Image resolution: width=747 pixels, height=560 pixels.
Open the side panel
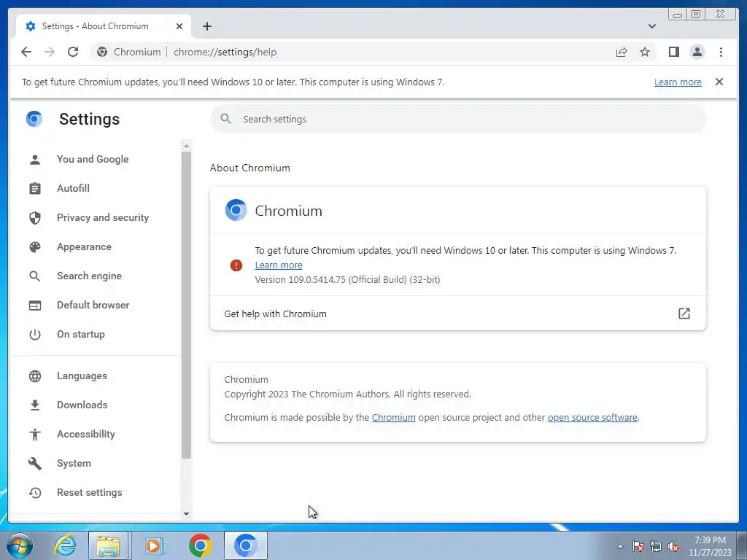click(x=673, y=52)
